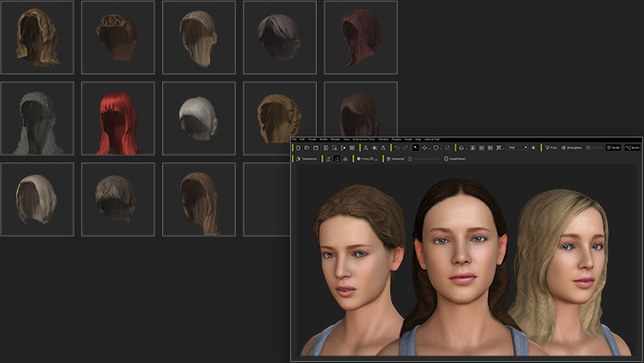Click the New Project icon in toolbar
The height and width of the screenshot is (363, 644).
point(299,147)
